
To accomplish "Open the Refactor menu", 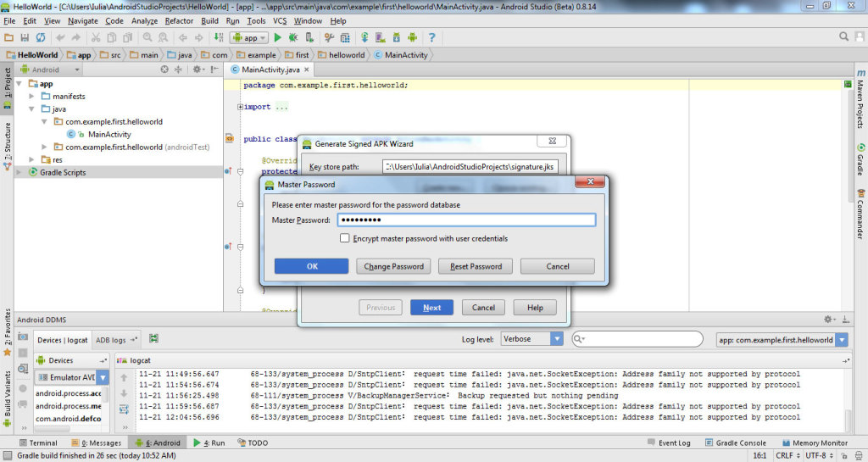I will [179, 21].
